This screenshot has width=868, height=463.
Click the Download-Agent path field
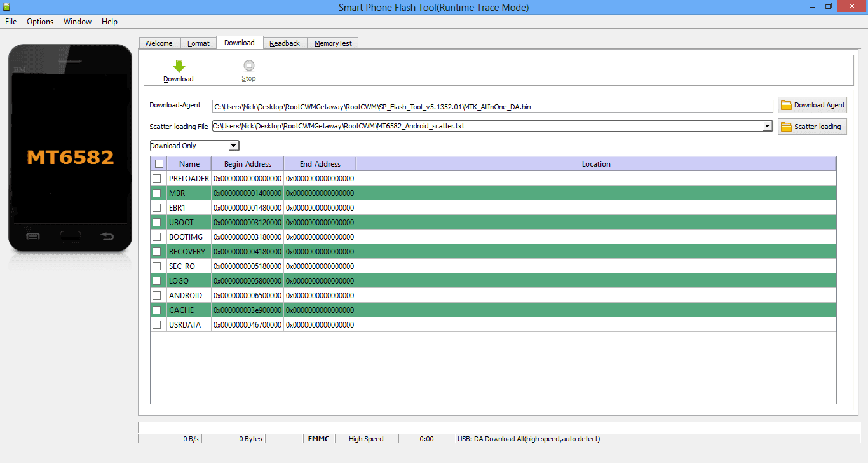[492, 106]
